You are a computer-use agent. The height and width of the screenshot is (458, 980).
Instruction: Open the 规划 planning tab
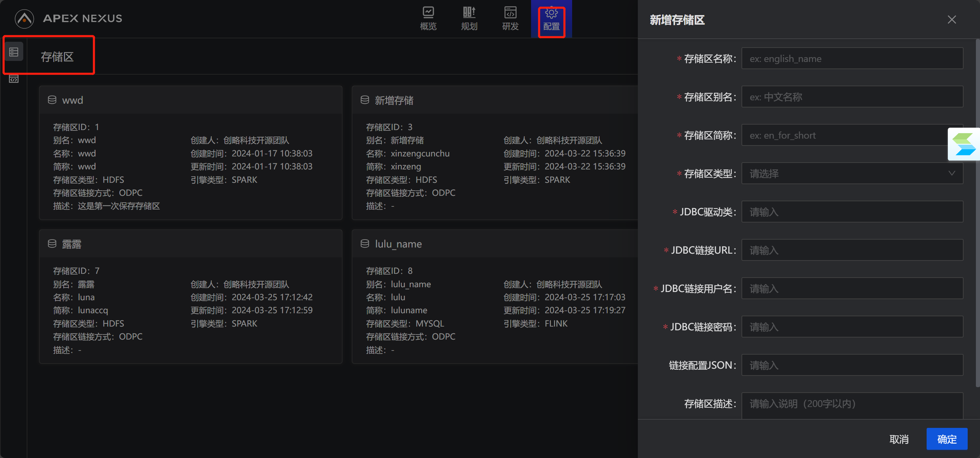point(469,18)
